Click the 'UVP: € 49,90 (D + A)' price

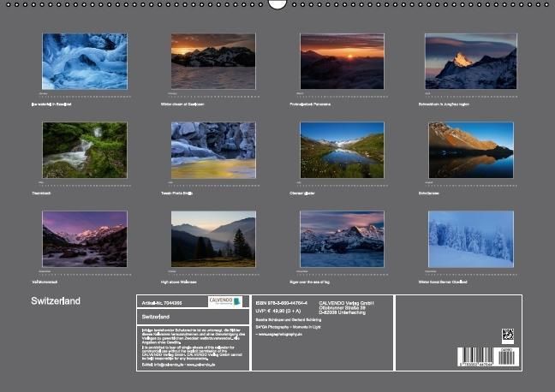click(x=277, y=311)
